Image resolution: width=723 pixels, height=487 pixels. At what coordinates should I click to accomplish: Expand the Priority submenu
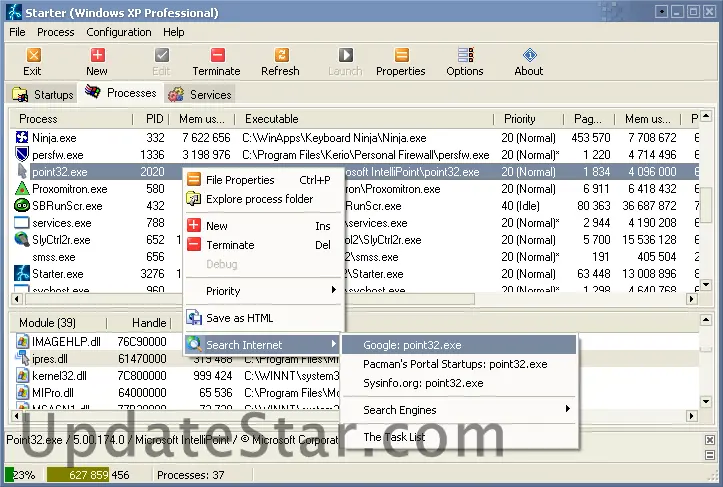click(264, 291)
